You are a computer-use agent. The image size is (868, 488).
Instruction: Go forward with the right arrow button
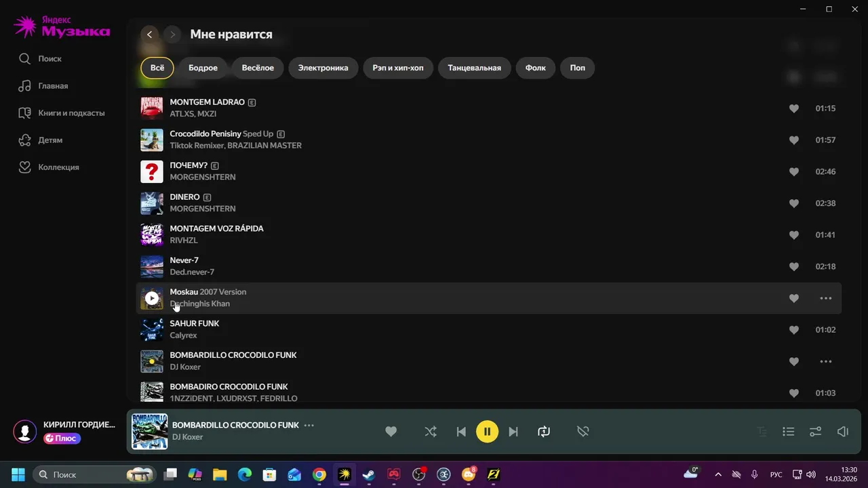coord(172,35)
